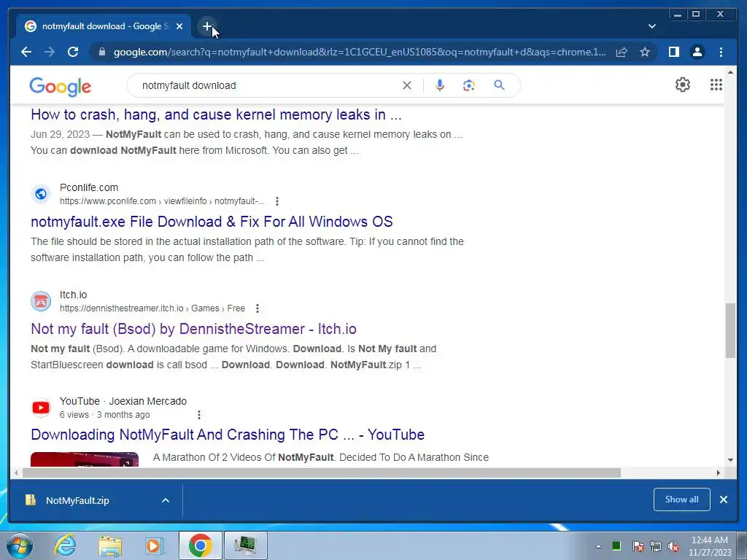This screenshot has height=560, width=747.
Task: Open more options for YouTube result
Action: (x=198, y=415)
